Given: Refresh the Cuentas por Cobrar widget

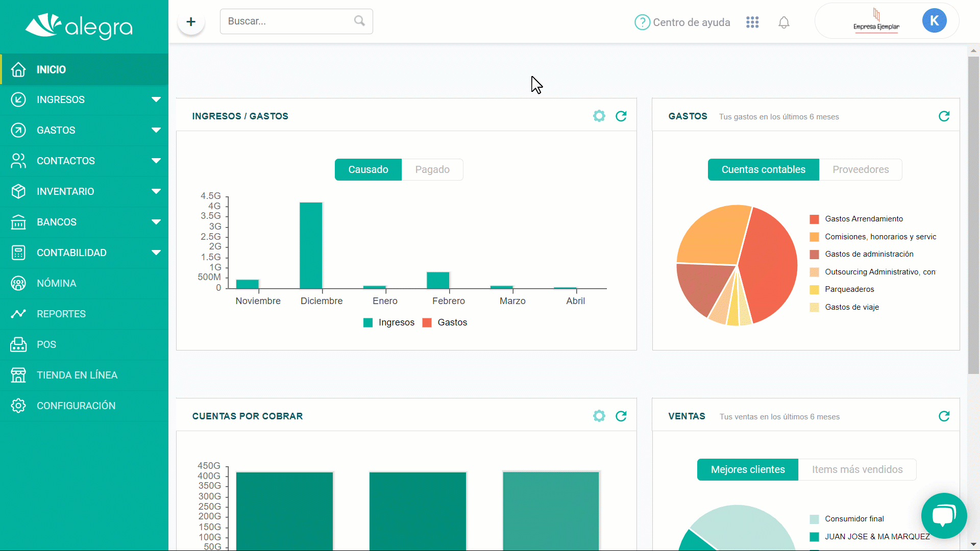Looking at the screenshot, I should pyautogui.click(x=621, y=416).
